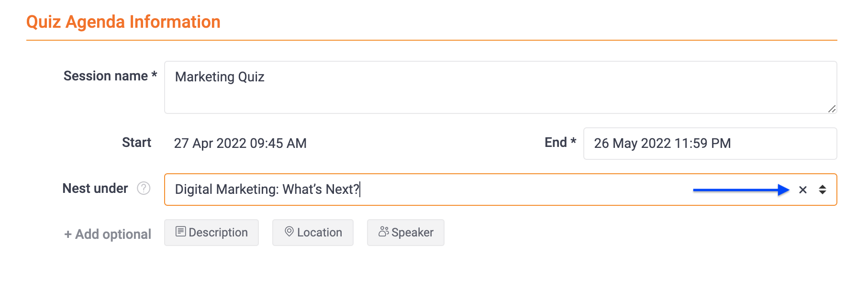Click the people icon on Speaker button

[x=383, y=232]
